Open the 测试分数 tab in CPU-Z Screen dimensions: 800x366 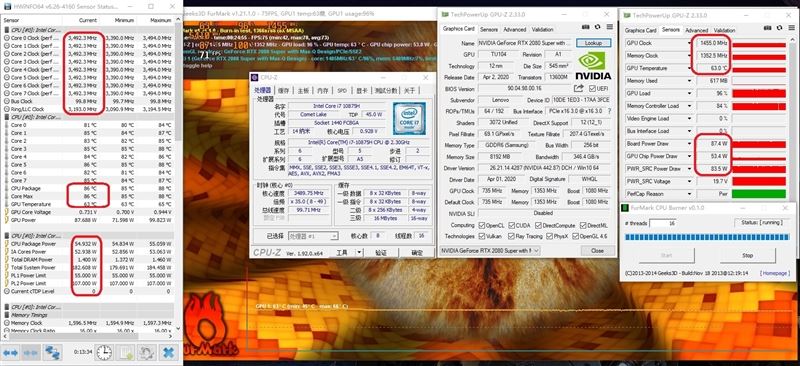[x=386, y=90]
